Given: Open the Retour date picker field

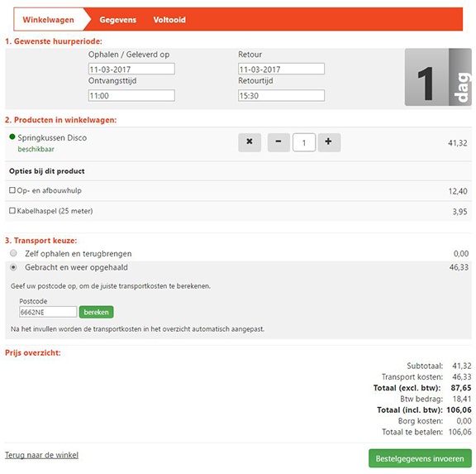Looking at the screenshot, I should (x=281, y=69).
